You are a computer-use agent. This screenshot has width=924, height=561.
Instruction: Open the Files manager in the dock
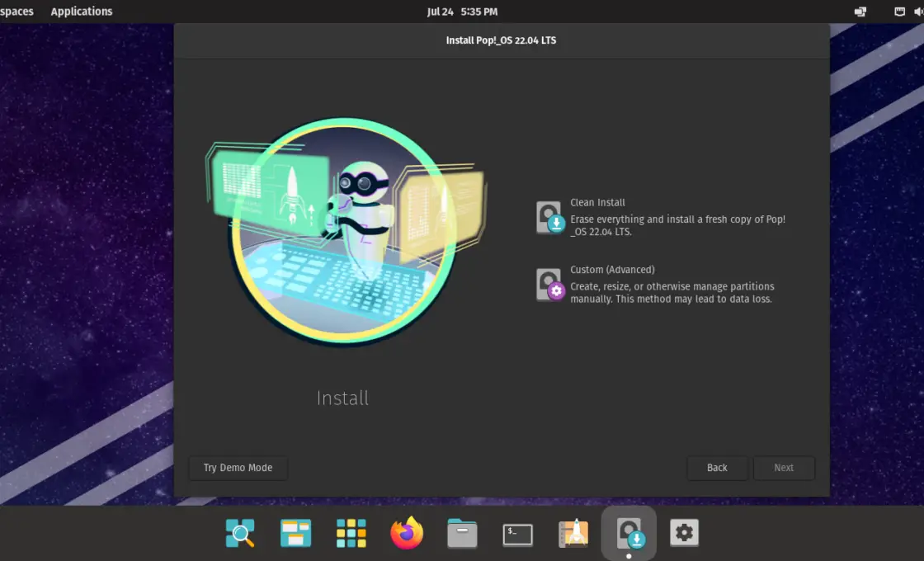click(x=462, y=534)
